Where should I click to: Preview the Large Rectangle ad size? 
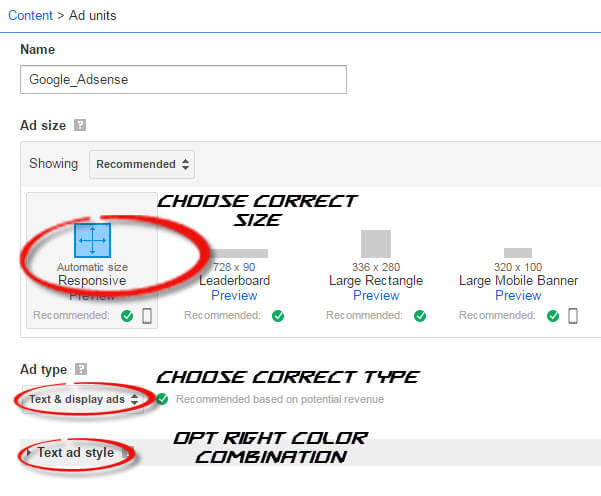[x=376, y=296]
